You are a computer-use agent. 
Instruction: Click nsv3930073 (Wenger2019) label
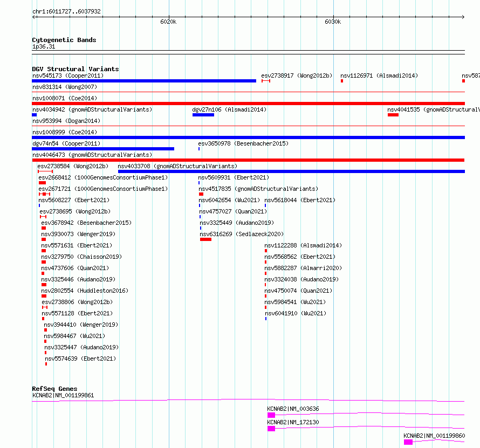[78, 234]
